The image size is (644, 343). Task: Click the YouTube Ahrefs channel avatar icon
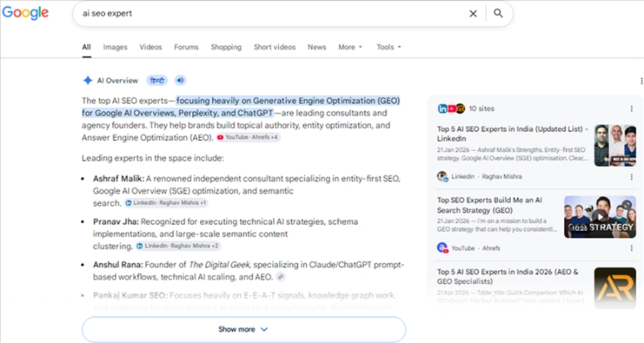coord(442,248)
